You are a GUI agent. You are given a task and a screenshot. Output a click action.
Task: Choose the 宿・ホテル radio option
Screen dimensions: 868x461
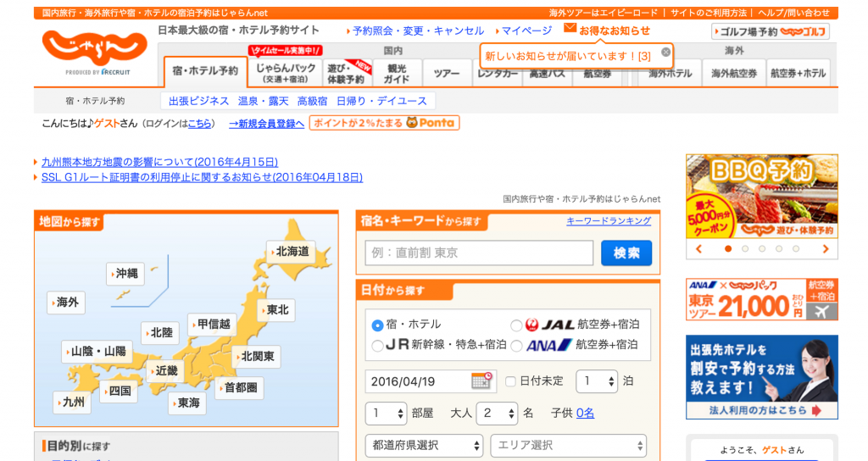pos(377,325)
